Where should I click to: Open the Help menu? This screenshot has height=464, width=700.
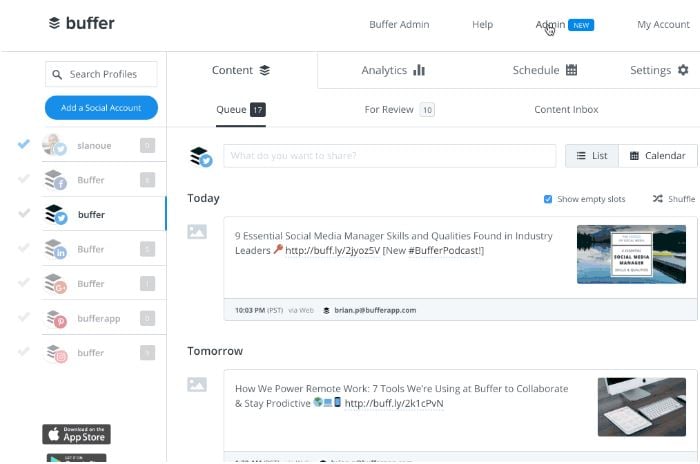(483, 25)
